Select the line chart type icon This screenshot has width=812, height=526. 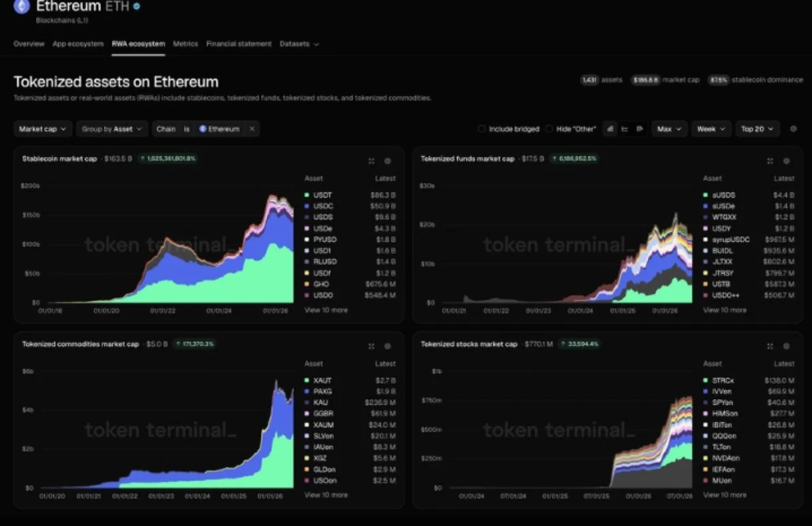pyautogui.click(x=624, y=129)
